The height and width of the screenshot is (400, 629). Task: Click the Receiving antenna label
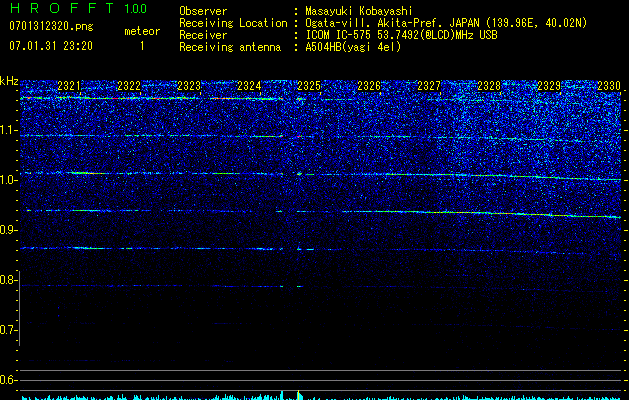(230, 47)
